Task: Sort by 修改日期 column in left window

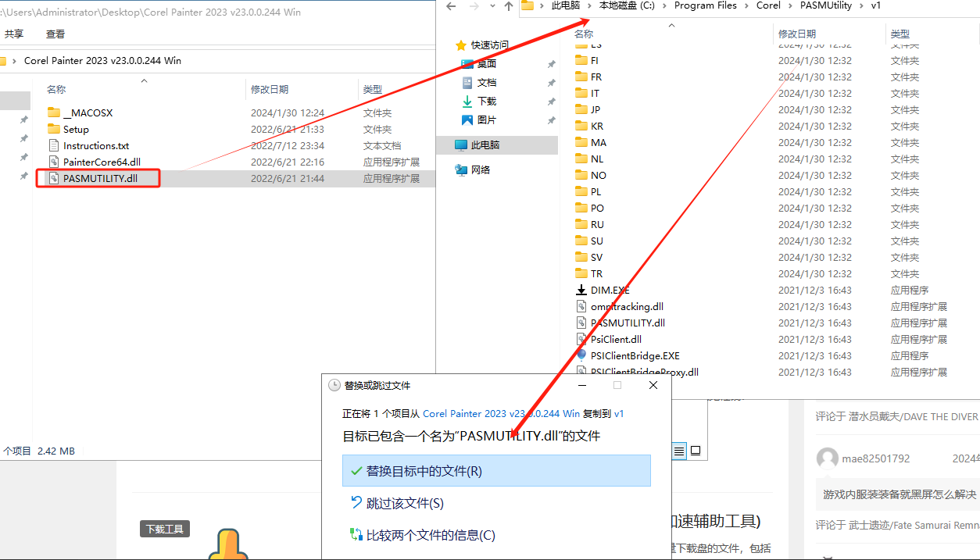Action: point(270,90)
